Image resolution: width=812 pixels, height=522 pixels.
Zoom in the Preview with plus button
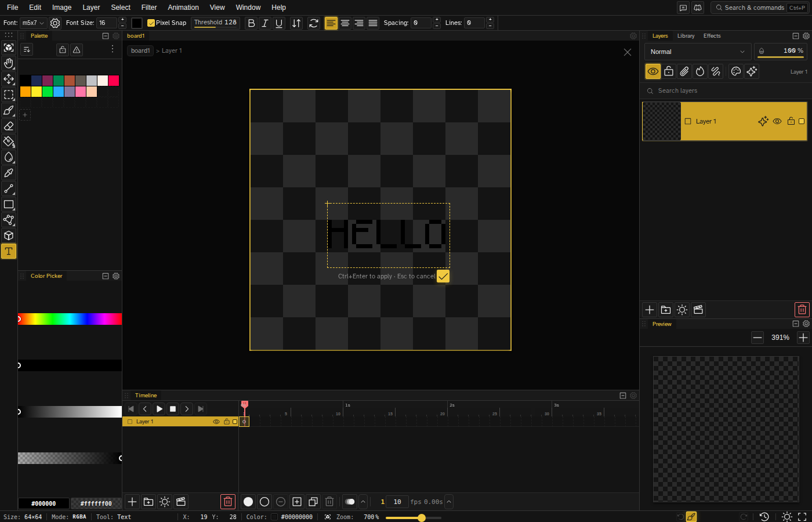(x=803, y=338)
